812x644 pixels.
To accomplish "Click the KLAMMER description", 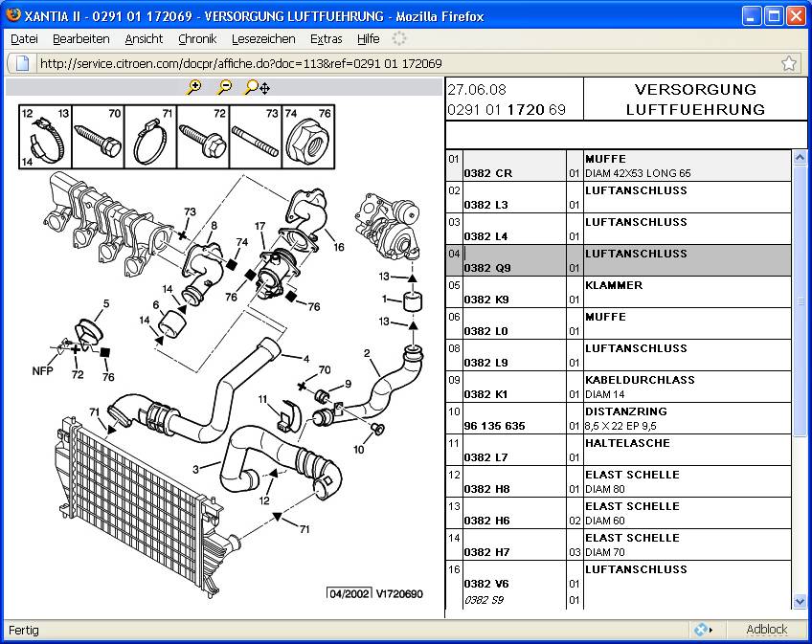I will click(x=614, y=285).
